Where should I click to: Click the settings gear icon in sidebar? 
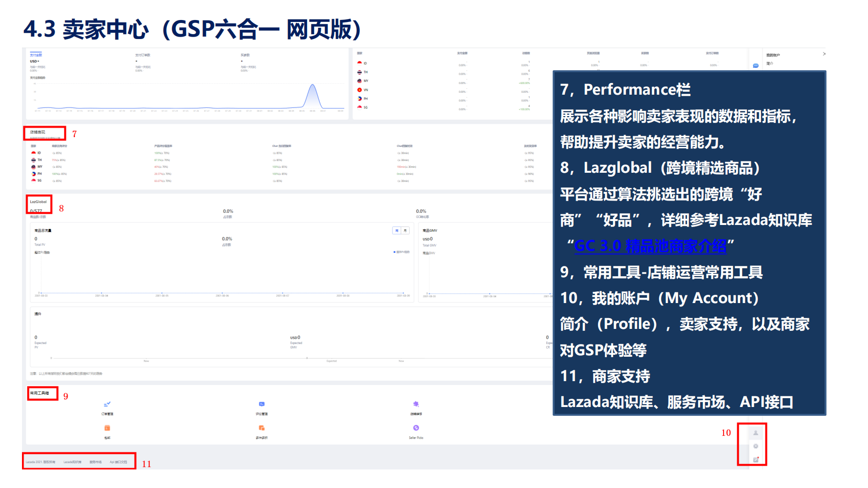tap(756, 446)
